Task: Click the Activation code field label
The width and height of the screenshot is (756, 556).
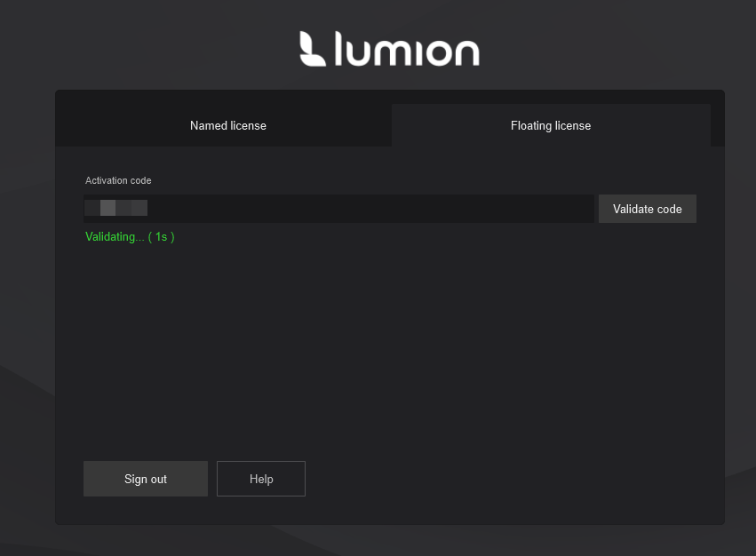Action: coord(117,180)
